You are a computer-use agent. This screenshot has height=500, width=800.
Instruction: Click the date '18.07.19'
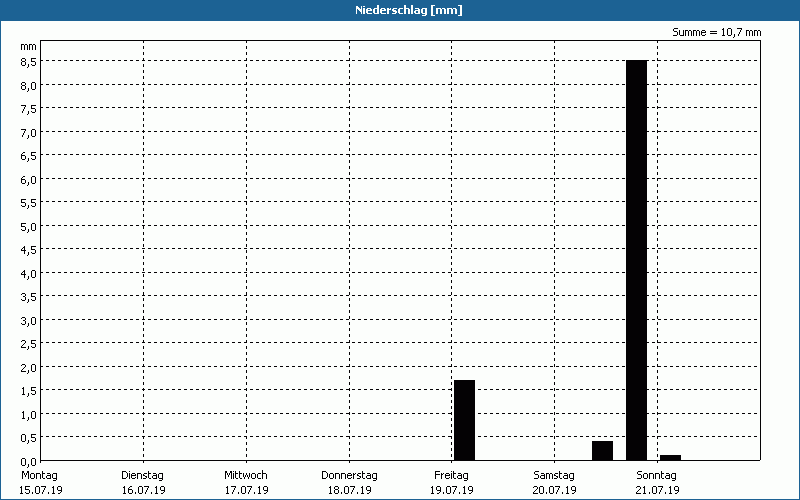coord(349,490)
